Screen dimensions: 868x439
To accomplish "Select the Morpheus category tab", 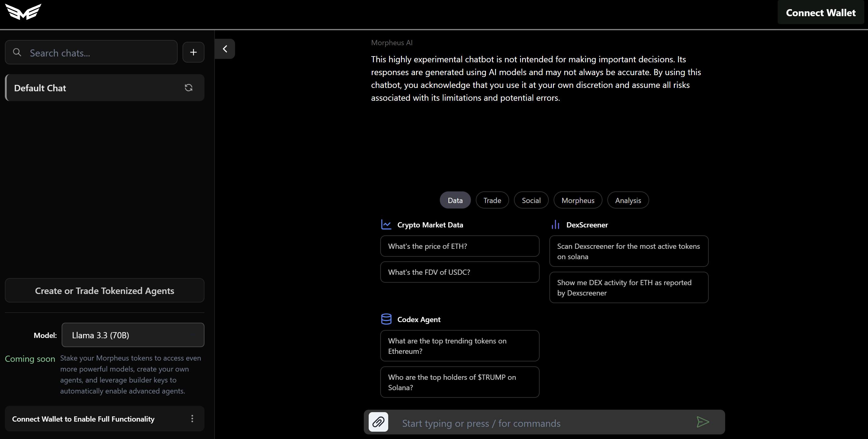I will [x=577, y=200].
